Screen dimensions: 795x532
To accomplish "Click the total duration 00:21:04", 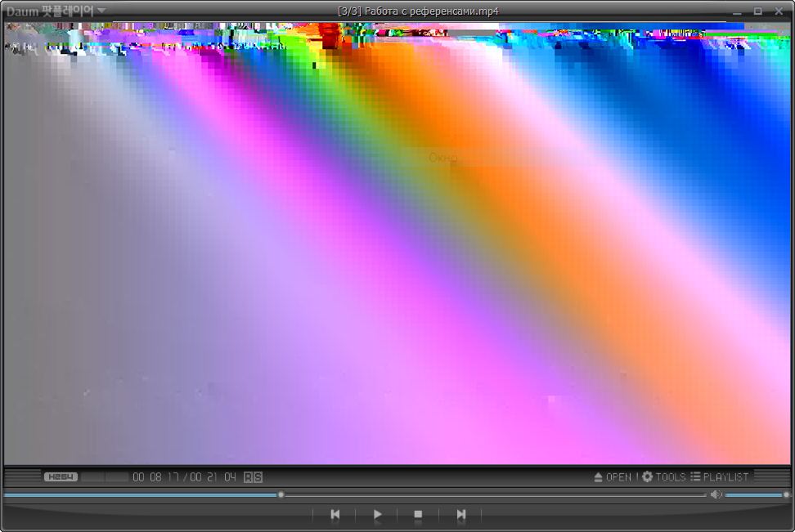I will [x=213, y=477].
